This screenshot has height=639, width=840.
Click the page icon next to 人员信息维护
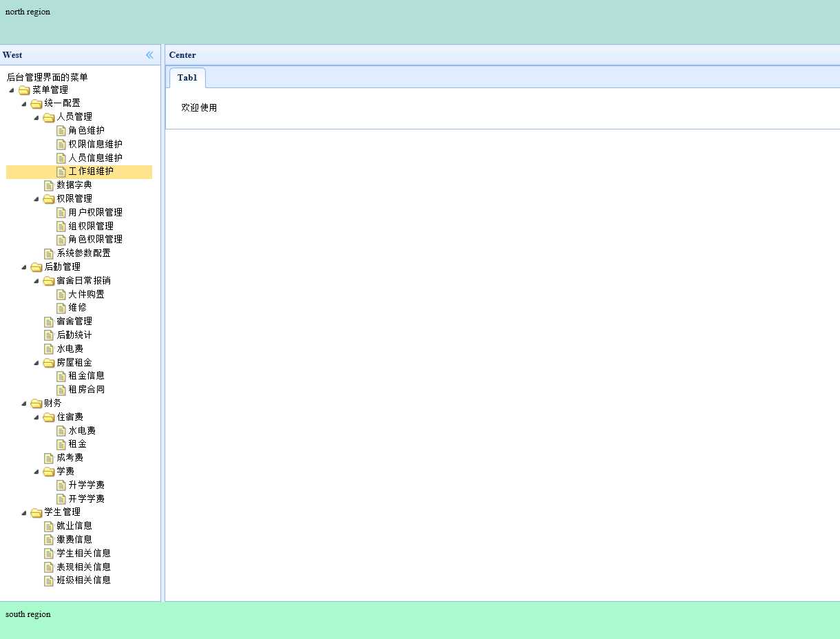tap(61, 158)
